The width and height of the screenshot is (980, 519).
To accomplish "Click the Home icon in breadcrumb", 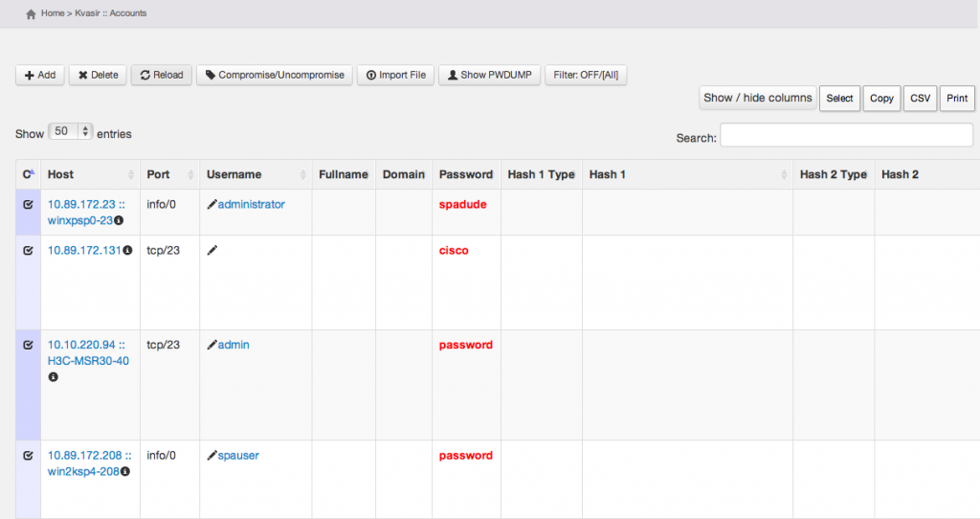I will (x=31, y=14).
